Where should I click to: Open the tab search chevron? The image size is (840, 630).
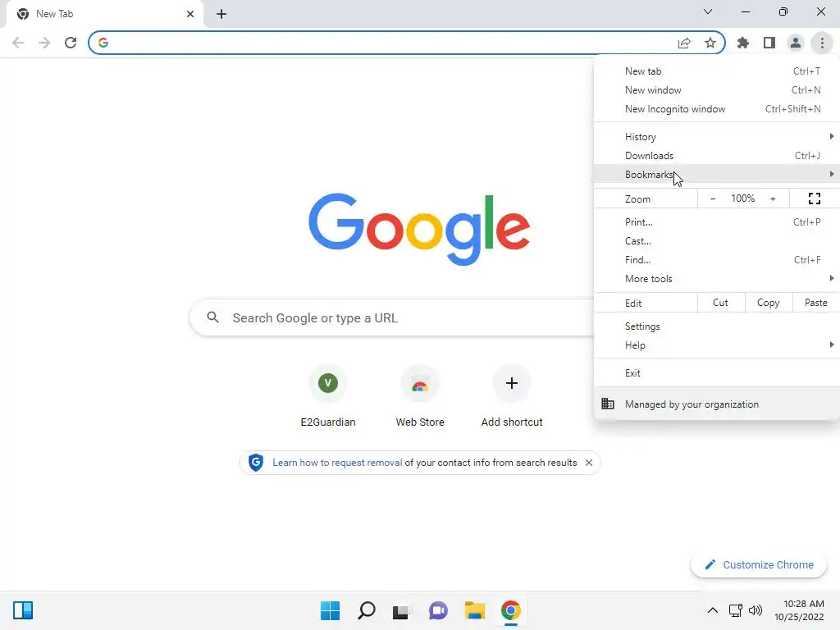708,11
